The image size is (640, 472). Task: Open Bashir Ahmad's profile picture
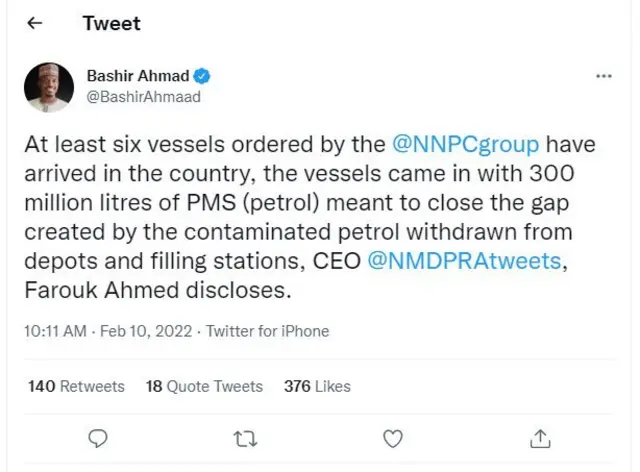[x=47, y=87]
